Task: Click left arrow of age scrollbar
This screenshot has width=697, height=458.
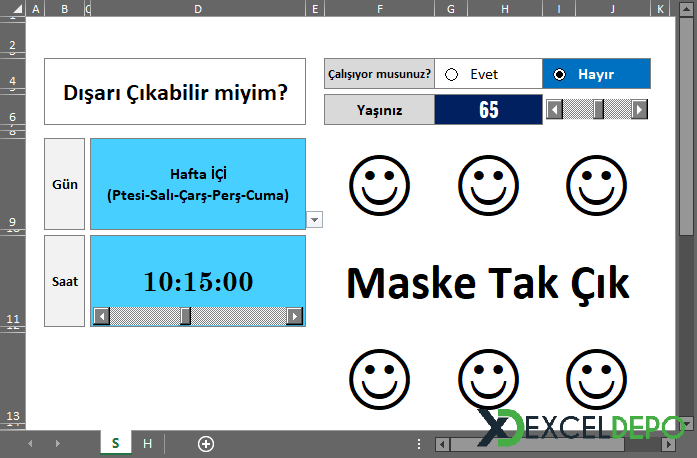Action: (x=551, y=109)
